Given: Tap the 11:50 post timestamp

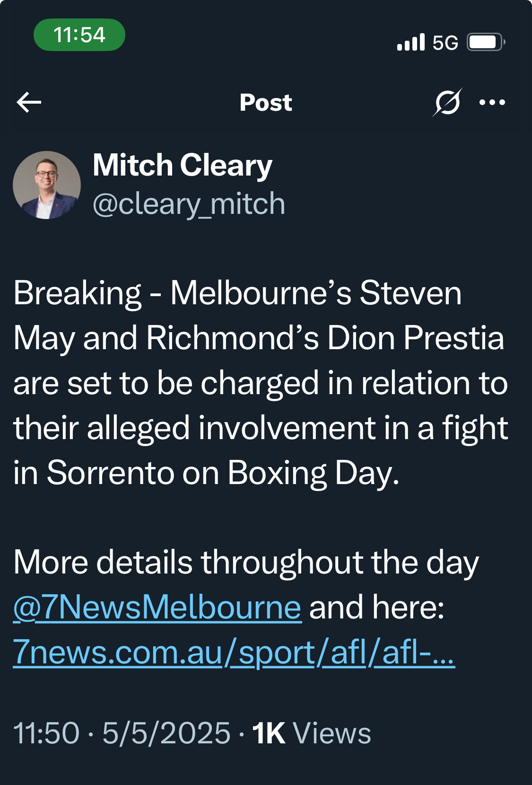Looking at the screenshot, I should [x=46, y=733].
